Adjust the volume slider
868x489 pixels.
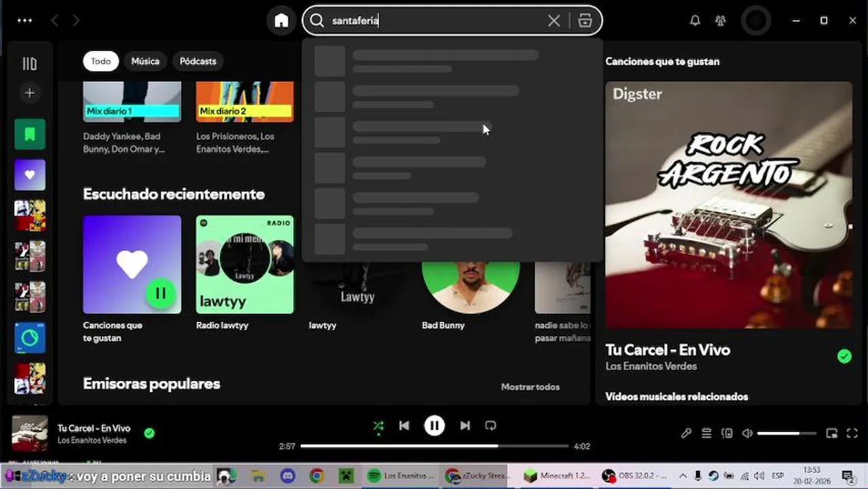(786, 433)
